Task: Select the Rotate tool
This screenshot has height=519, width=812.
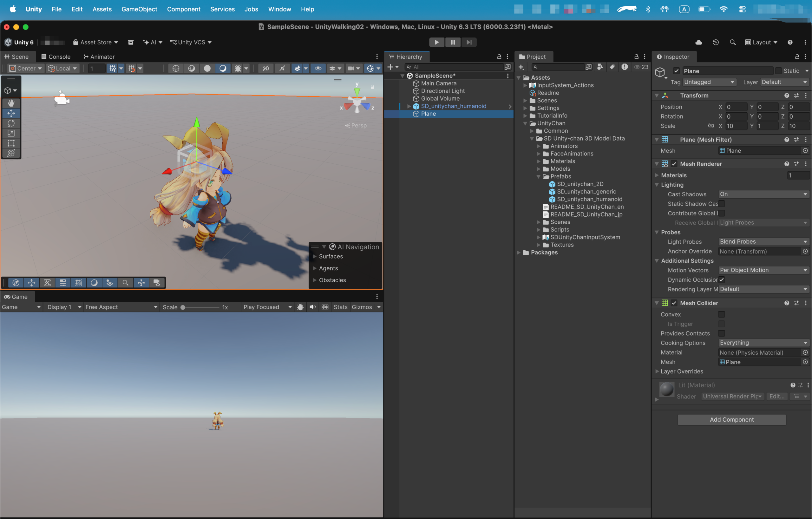Action: (x=11, y=123)
